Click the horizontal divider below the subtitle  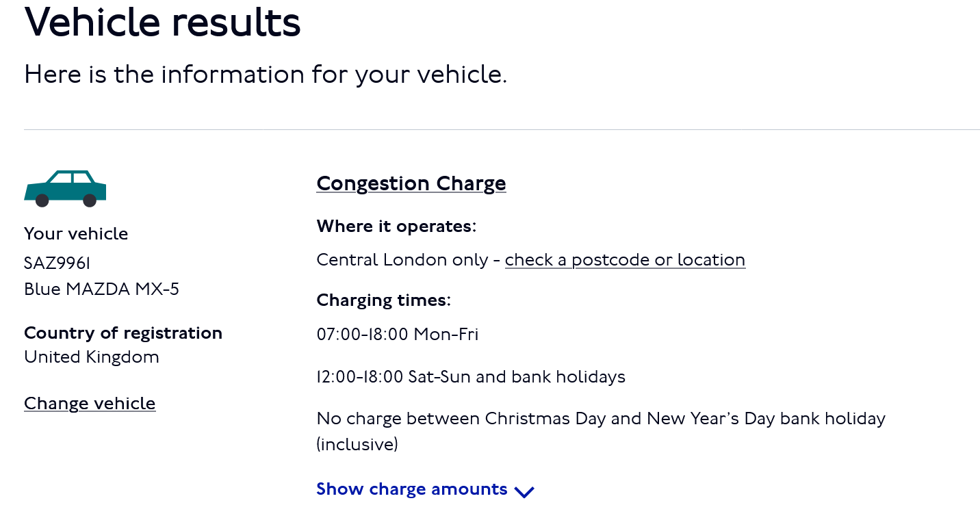[x=502, y=129]
